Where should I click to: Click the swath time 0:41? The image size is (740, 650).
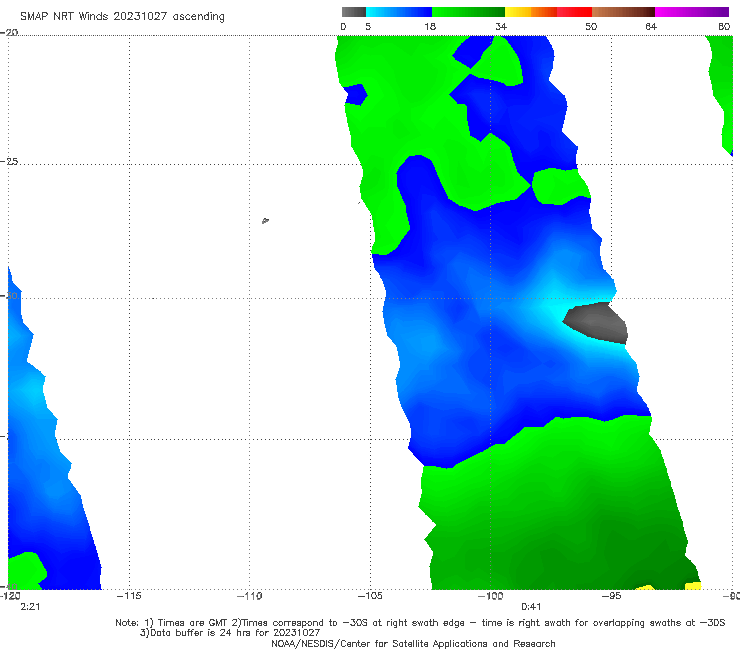[531, 607]
